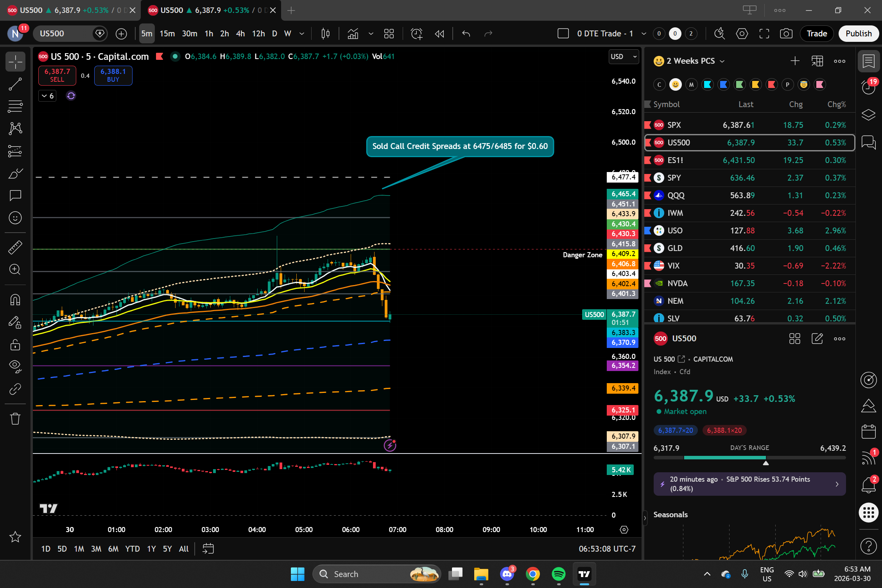Switch to the 15m timeframe
Screen dimensions: 882x588
click(167, 34)
